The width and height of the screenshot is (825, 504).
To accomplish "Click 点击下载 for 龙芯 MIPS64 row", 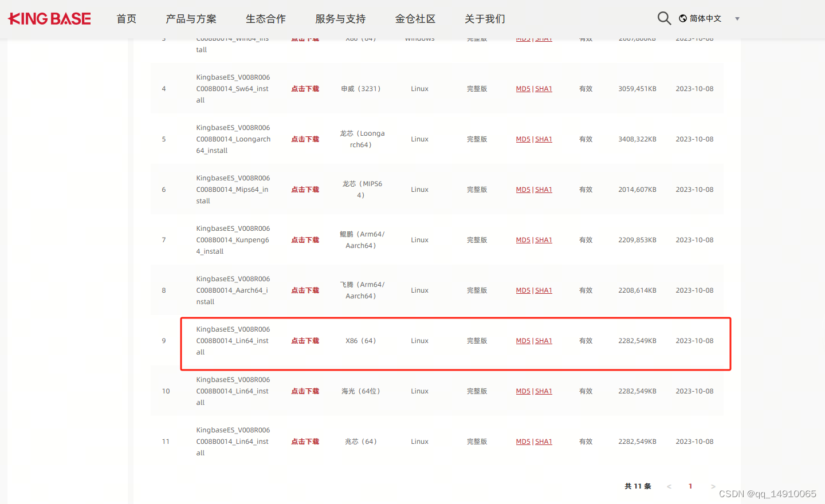I will coord(305,190).
